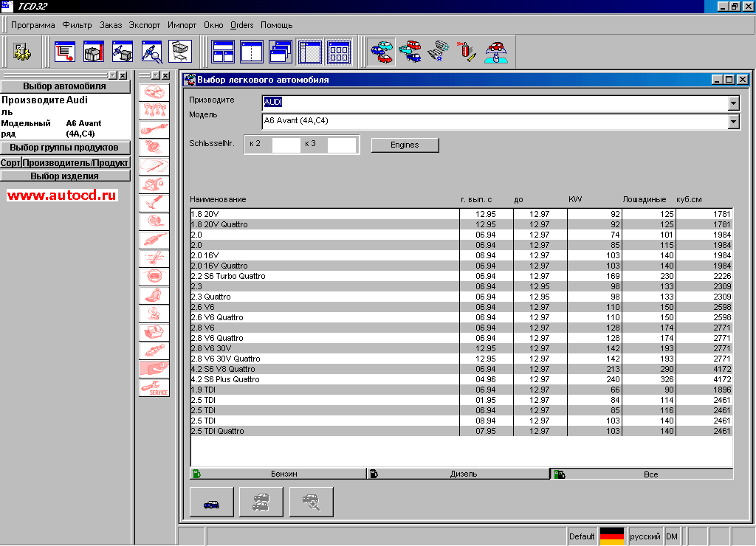Viewport: 756px width, 546px height.
Task: Open the Фильтр menu
Action: click(77, 25)
